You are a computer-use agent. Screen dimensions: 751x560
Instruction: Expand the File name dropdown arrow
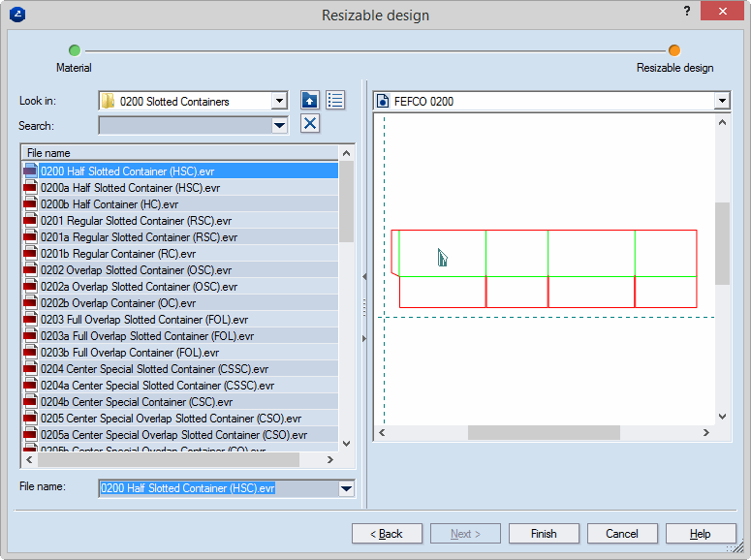pos(346,488)
